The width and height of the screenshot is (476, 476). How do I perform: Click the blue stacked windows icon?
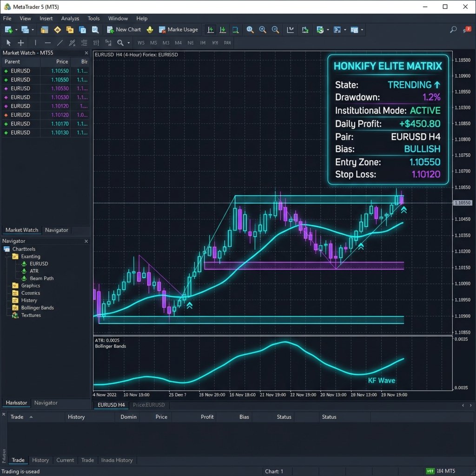[82, 30]
